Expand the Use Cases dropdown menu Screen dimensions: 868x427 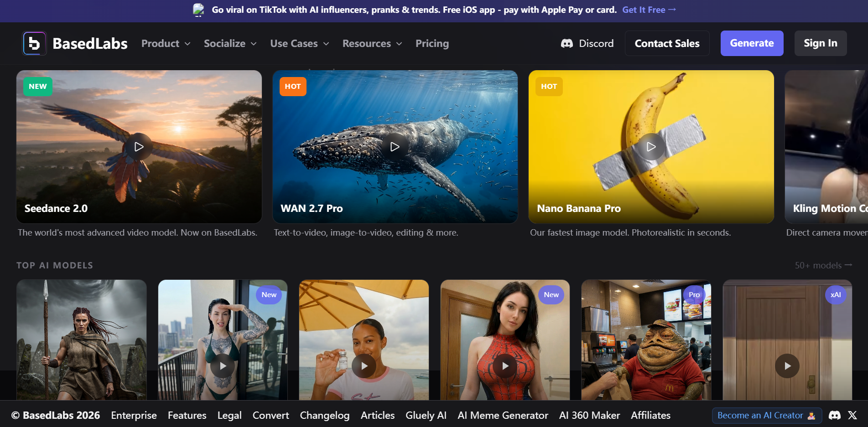(x=300, y=43)
